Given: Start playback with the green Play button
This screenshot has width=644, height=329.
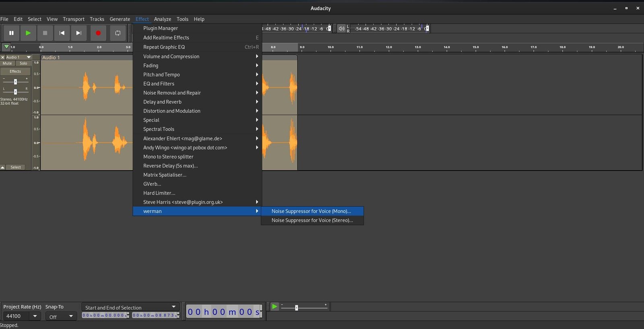Looking at the screenshot, I should [x=28, y=33].
